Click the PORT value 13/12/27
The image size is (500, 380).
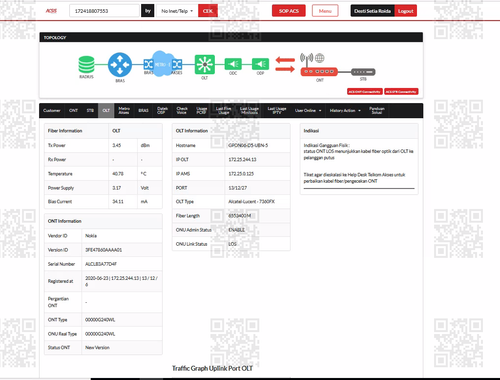238,188
